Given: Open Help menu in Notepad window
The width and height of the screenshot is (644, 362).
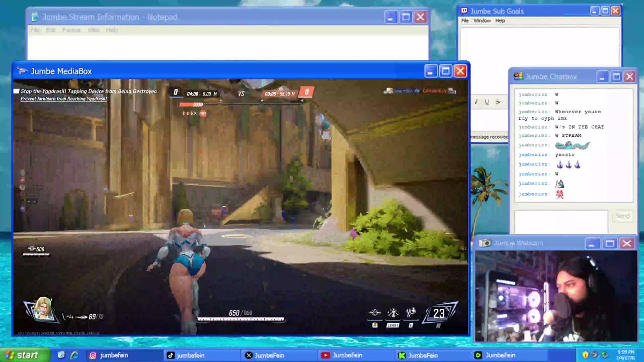Looking at the screenshot, I should point(112,30).
